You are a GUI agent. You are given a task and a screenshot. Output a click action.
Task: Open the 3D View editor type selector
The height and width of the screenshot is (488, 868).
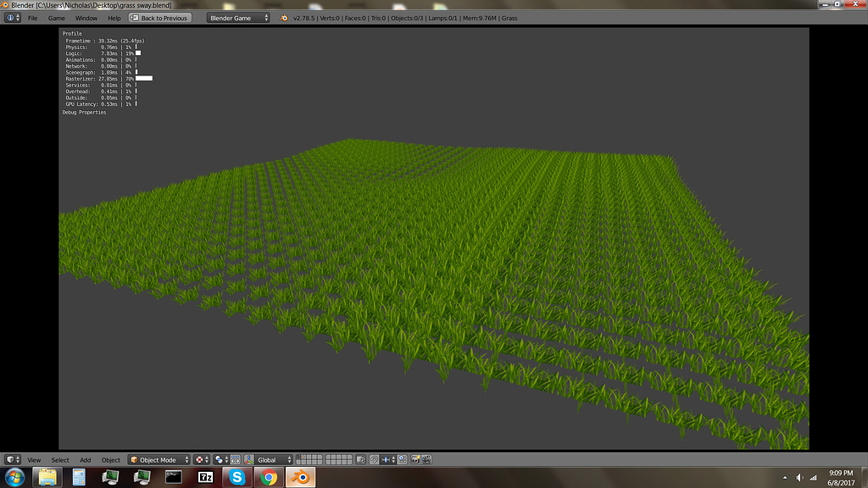point(12,460)
